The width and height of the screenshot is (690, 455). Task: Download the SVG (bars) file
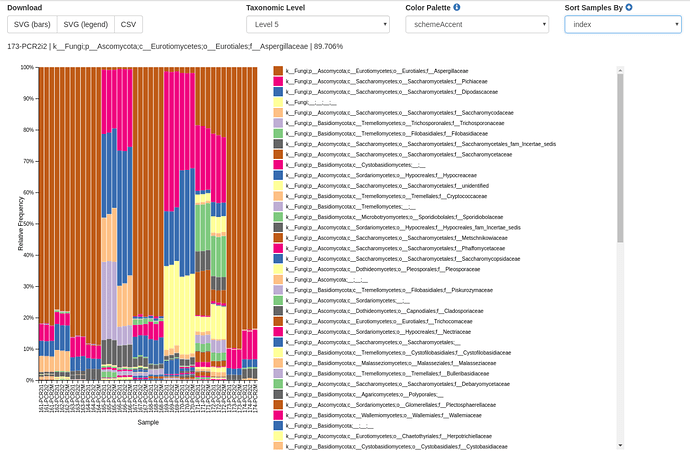pyautogui.click(x=31, y=25)
